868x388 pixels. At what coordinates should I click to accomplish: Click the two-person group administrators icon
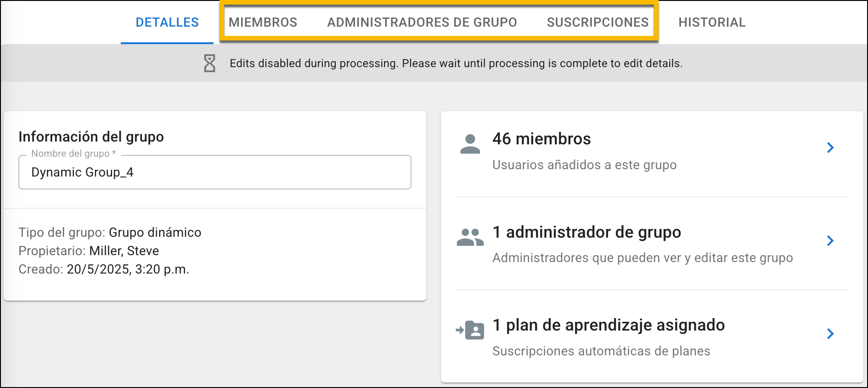(470, 237)
